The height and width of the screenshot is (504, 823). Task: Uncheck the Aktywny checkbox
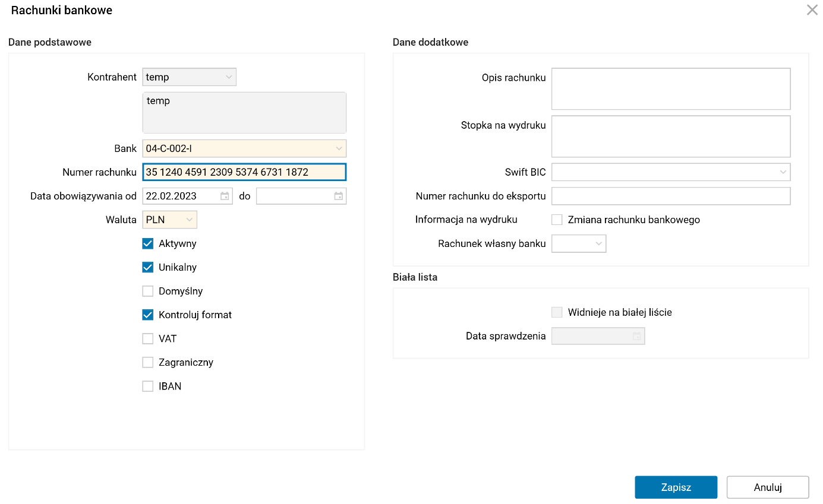click(148, 243)
